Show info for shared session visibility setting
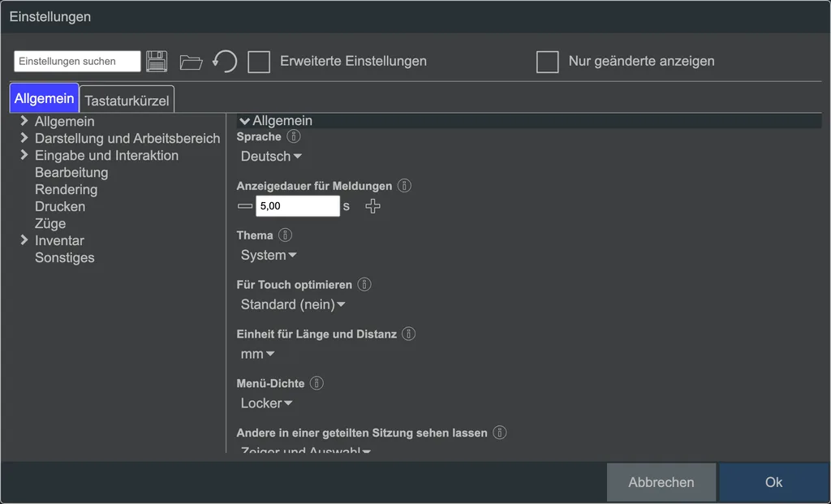The height and width of the screenshot is (504, 831). 499,433
